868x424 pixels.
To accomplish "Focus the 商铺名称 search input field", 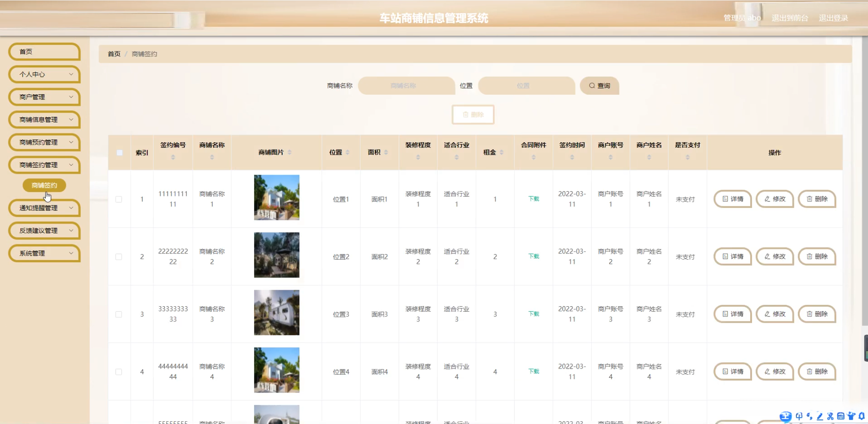I will point(407,85).
